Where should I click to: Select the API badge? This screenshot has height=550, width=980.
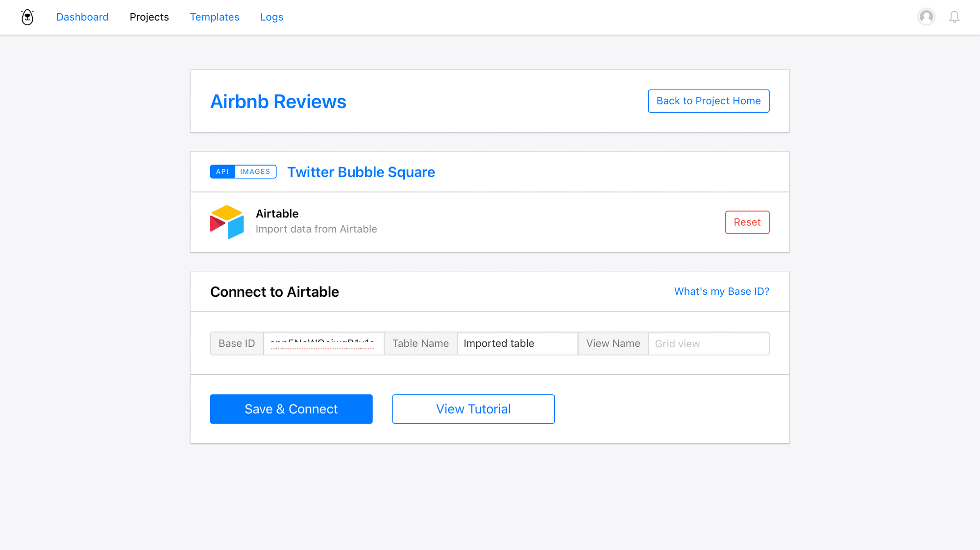[x=222, y=171]
